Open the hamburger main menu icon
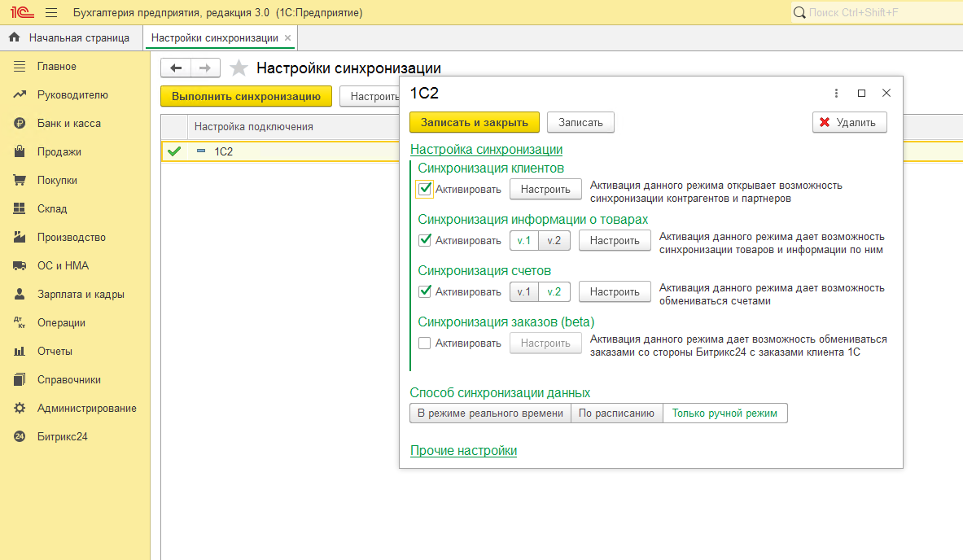This screenshot has width=963, height=560. coord(51,13)
